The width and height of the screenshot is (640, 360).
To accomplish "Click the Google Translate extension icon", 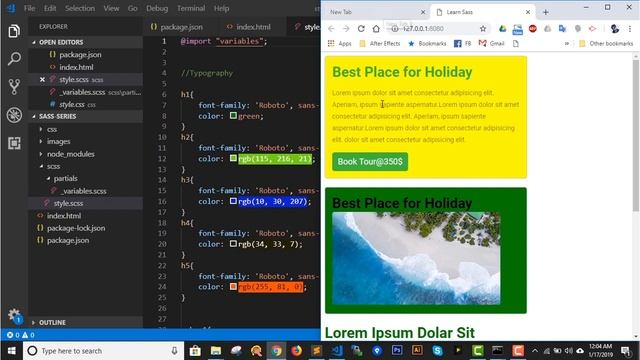I will (x=562, y=29).
